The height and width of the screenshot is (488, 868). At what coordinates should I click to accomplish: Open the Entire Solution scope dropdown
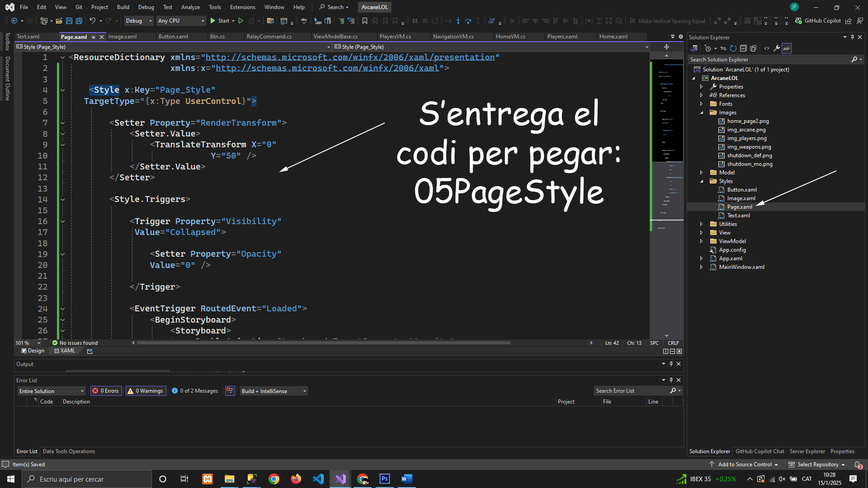pos(51,391)
